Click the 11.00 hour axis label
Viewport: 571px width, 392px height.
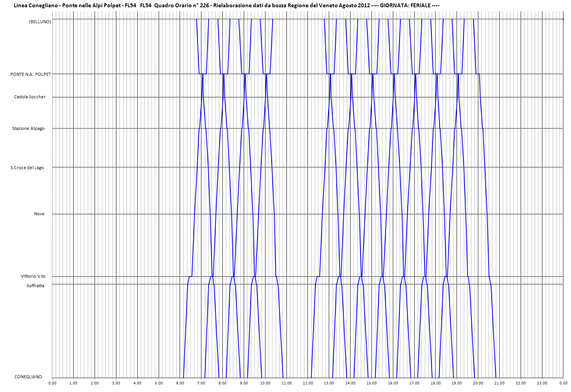pyautogui.click(x=287, y=383)
